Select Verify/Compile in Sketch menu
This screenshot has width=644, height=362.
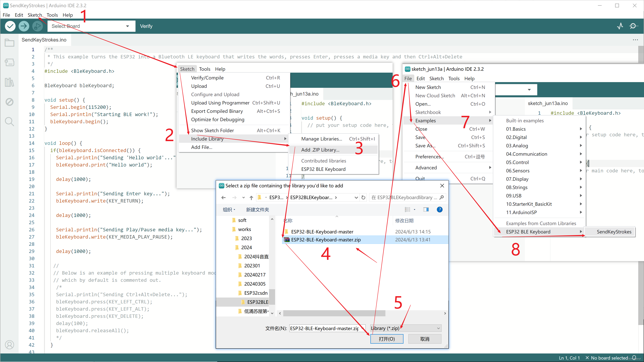click(x=234, y=78)
